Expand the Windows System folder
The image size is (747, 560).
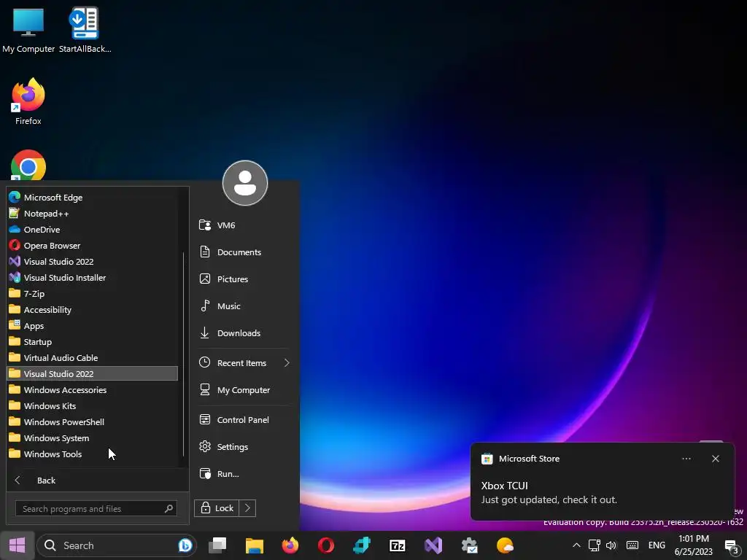click(92, 438)
